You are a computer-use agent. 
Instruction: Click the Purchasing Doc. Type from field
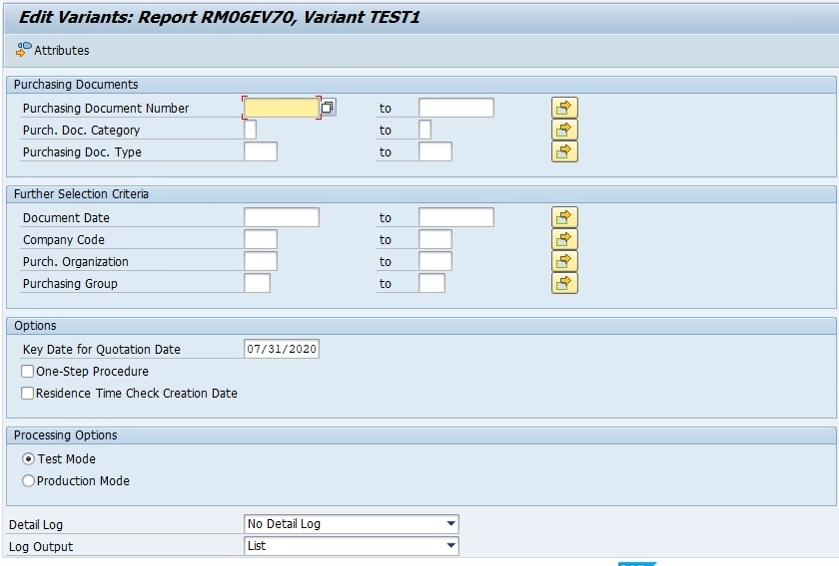click(x=261, y=152)
